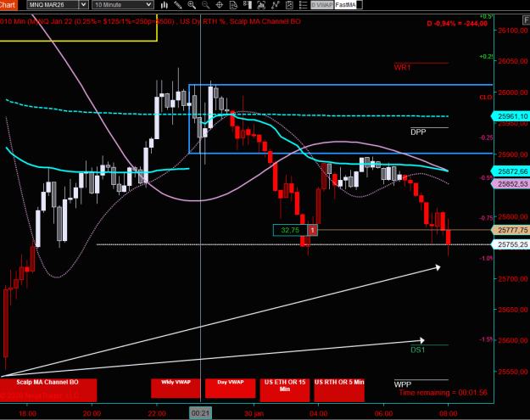Click the 25961,10 cyan price marker

coord(510,116)
